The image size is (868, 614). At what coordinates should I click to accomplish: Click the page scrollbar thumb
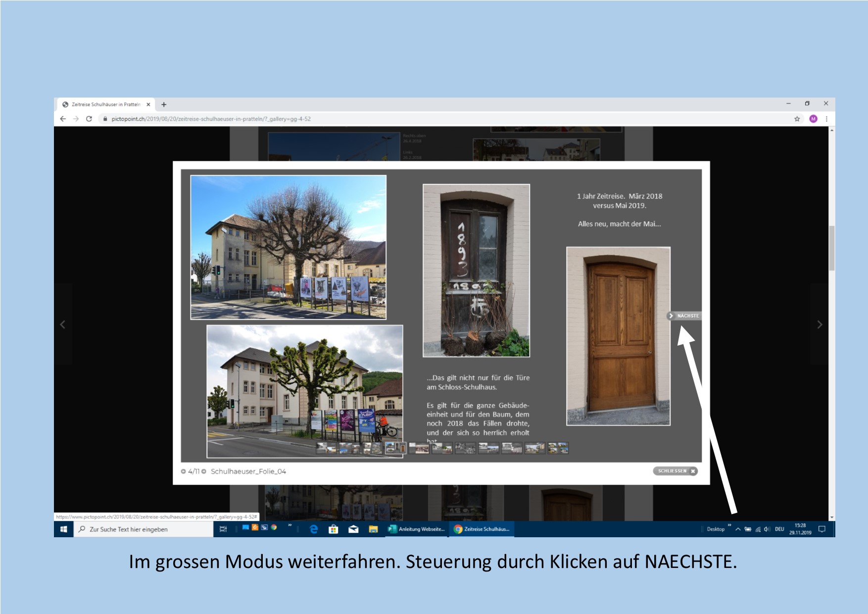[832, 248]
